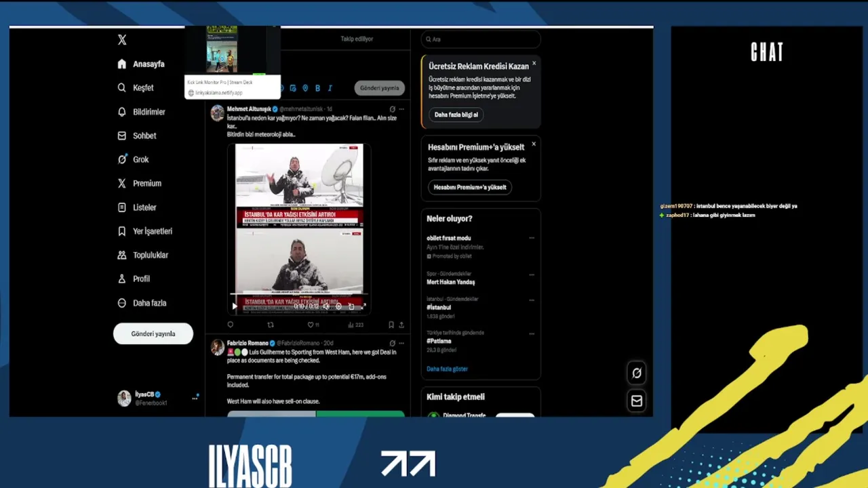Viewport: 868px width, 488px height.
Task: Toggle italic text in composer
Action: (x=330, y=88)
